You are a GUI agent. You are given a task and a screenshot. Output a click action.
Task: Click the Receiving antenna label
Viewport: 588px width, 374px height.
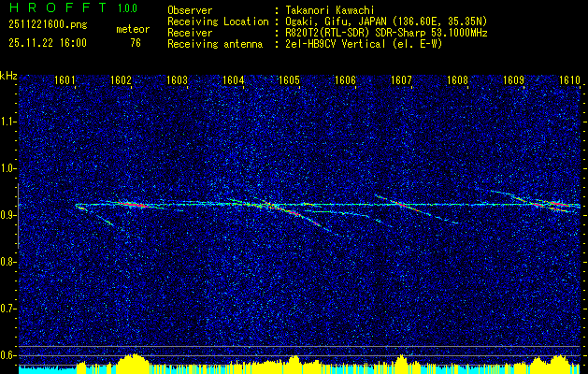point(215,44)
